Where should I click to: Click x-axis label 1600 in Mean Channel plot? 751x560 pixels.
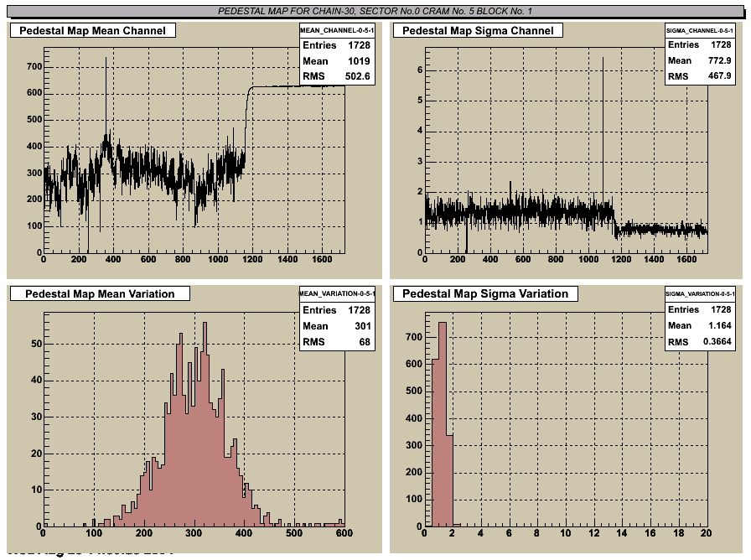coord(322,259)
